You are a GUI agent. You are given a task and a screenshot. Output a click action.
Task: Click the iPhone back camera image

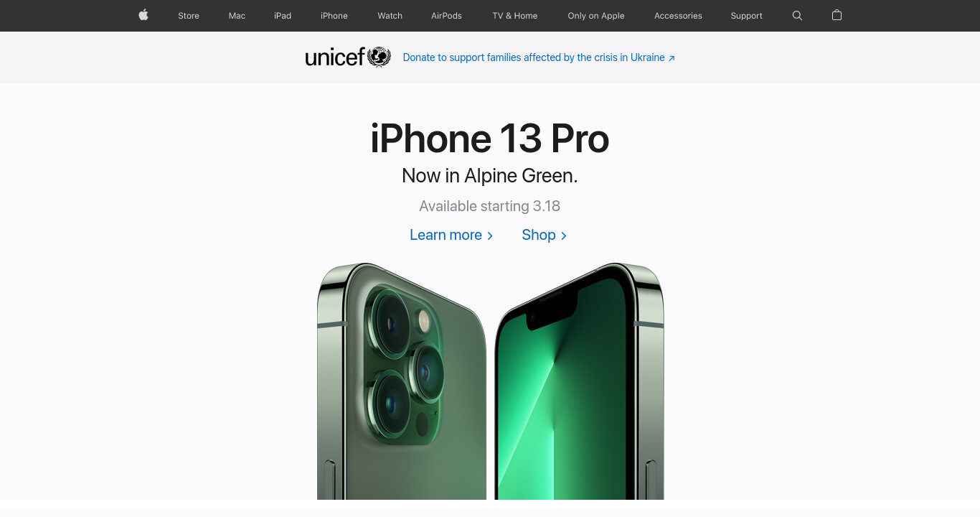(x=402, y=381)
